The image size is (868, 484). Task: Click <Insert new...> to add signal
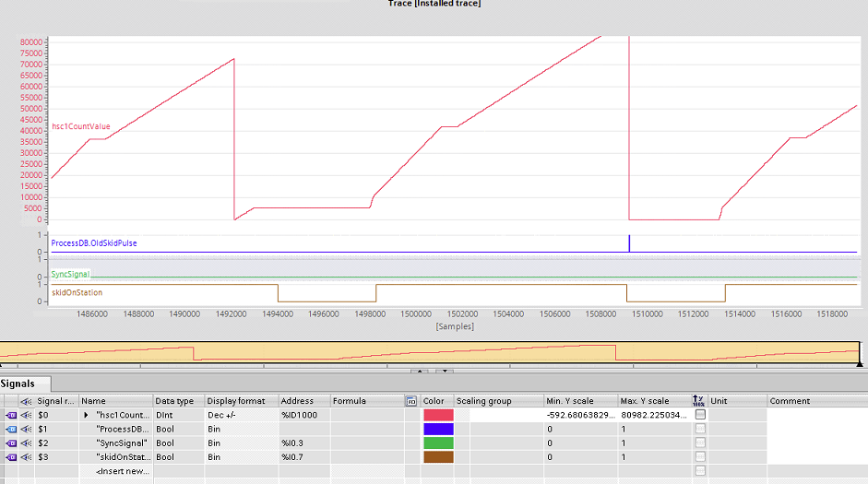coord(122,471)
